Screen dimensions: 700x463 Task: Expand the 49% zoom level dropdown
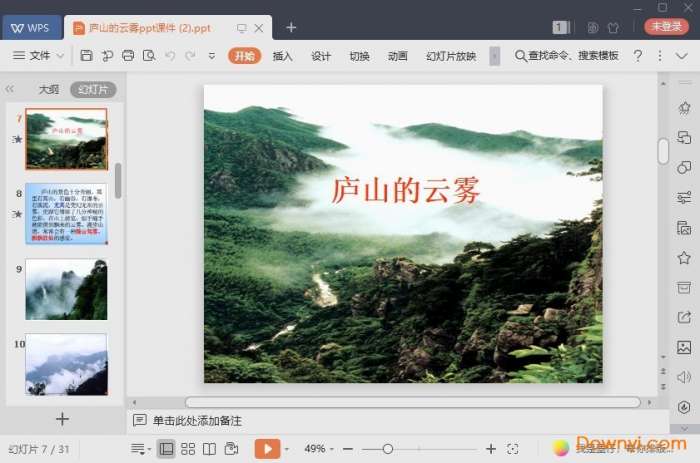318,449
